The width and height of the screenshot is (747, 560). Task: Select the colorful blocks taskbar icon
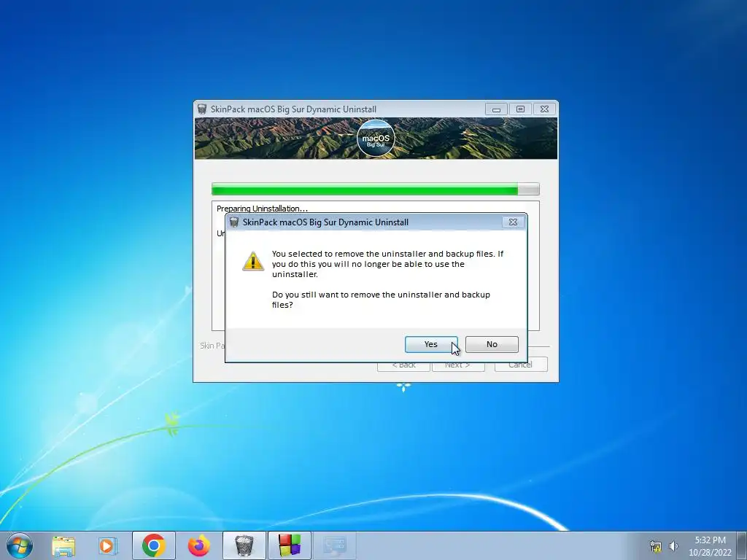tap(290, 545)
